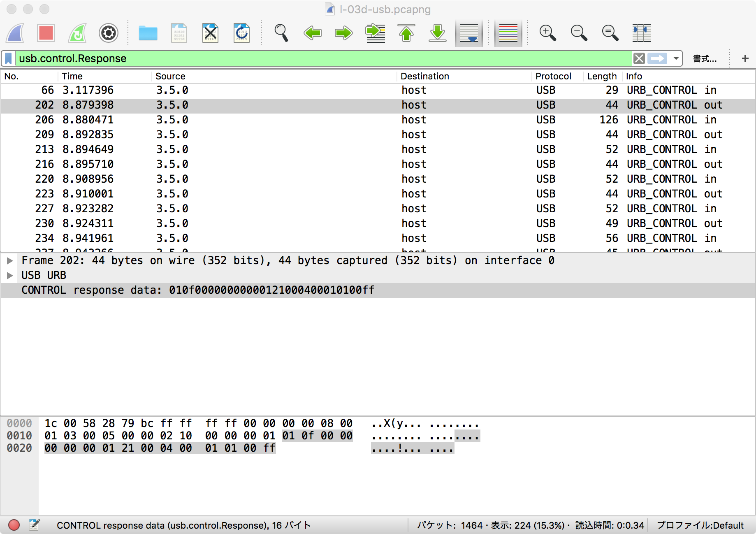Jump to the last packet icon
756x534 pixels.
click(438, 33)
